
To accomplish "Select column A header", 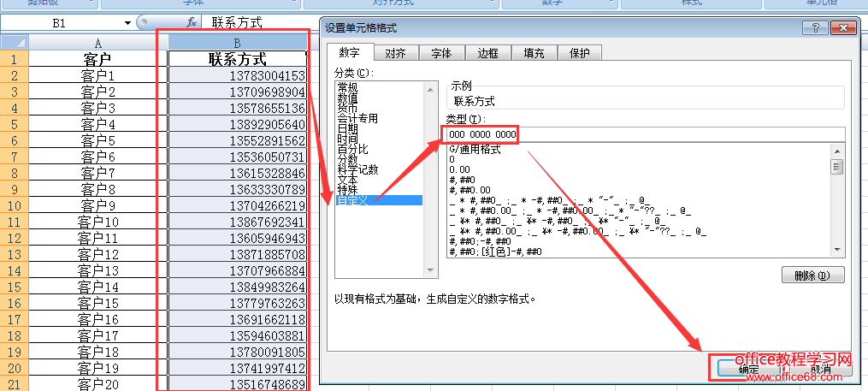I will coord(98,43).
